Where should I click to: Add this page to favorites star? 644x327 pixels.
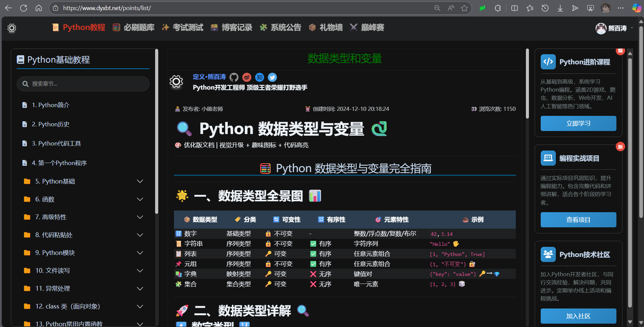coord(464,8)
